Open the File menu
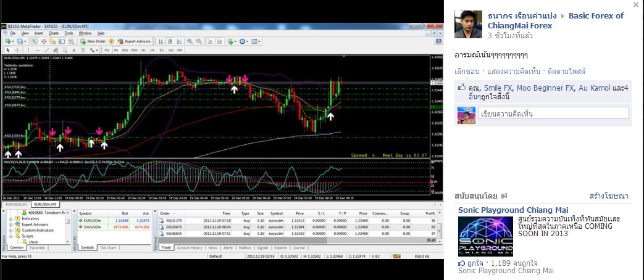This screenshot has width=644, height=280. tap(13, 33)
